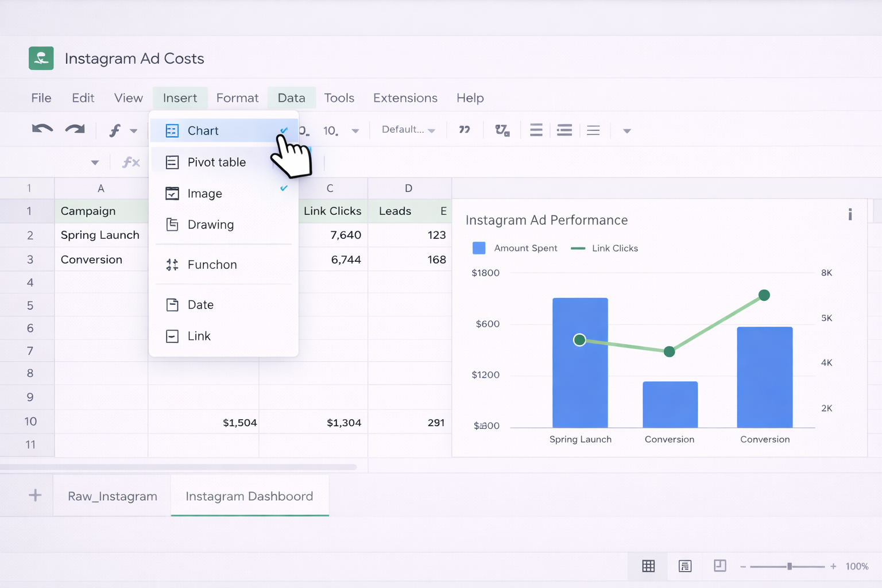This screenshot has width=882, height=588.
Task: Open the Default font dropdown
Action: [408, 130]
